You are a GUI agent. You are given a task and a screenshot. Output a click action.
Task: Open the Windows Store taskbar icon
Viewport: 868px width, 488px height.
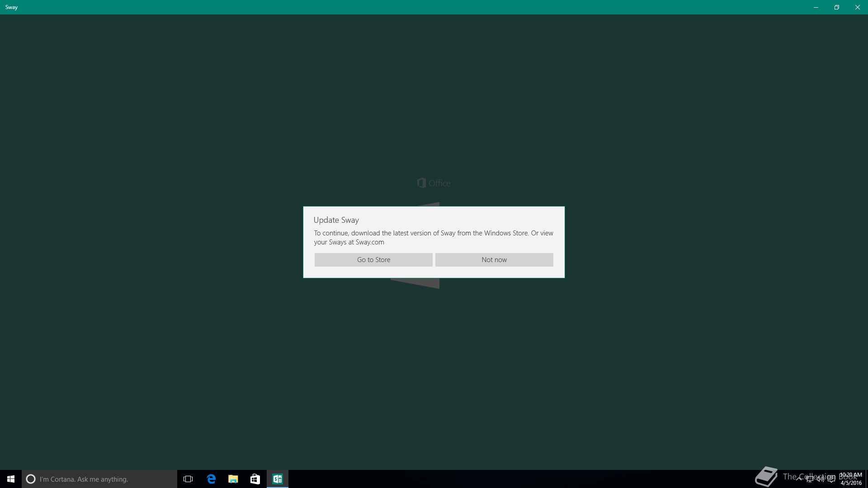click(255, 479)
